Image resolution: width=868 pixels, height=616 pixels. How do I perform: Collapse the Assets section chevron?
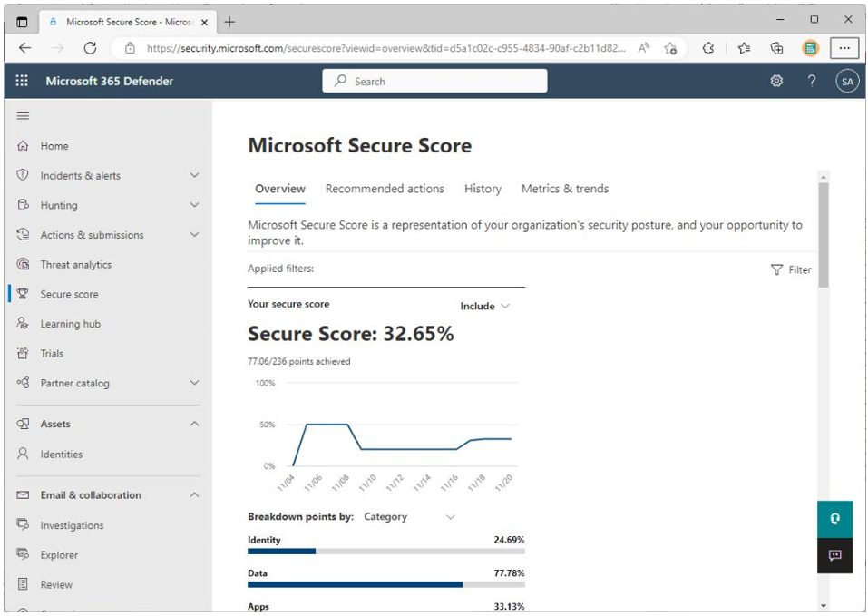194,424
